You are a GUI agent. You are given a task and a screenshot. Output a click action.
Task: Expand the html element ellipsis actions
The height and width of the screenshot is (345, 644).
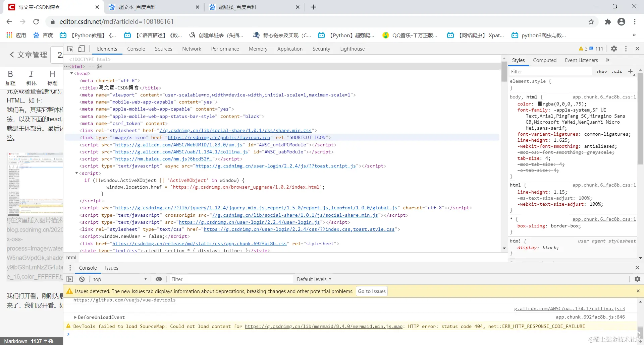66,66
